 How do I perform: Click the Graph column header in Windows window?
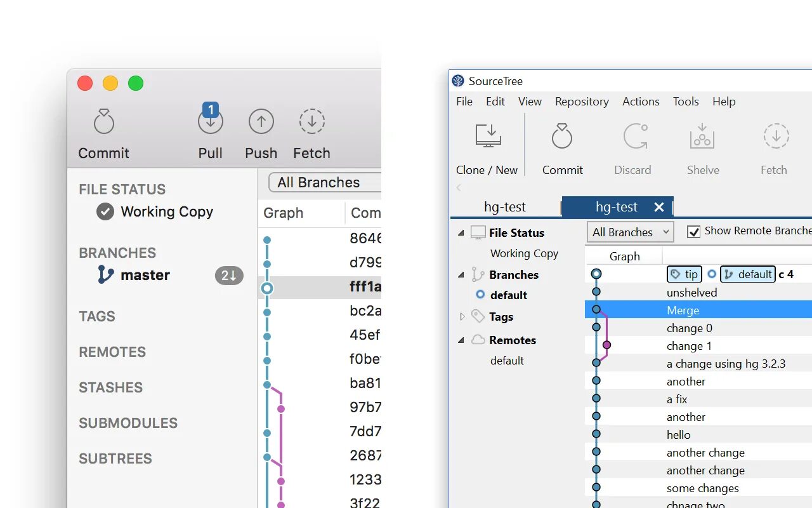624,257
